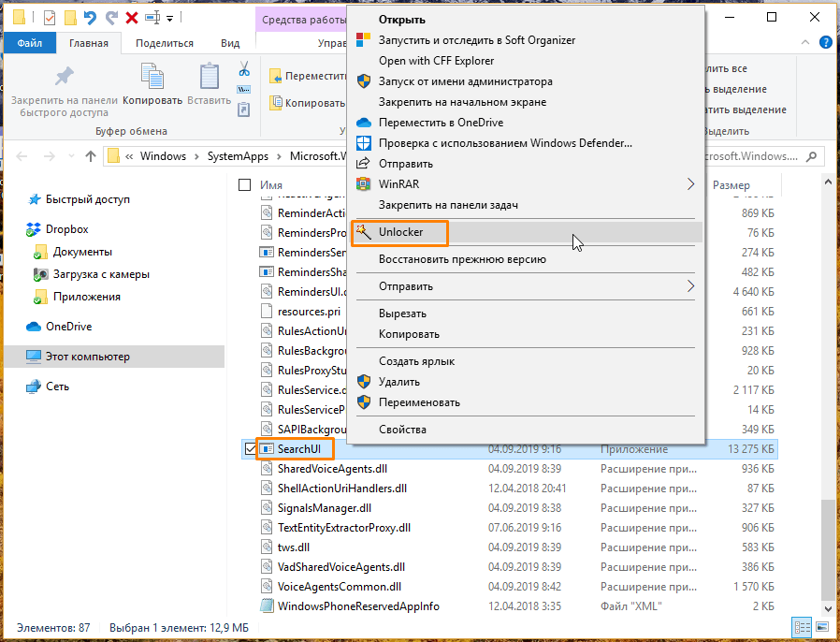Launch Unlocker from the context menu icon
The height and width of the screenshot is (642, 840).
pyautogui.click(x=362, y=232)
